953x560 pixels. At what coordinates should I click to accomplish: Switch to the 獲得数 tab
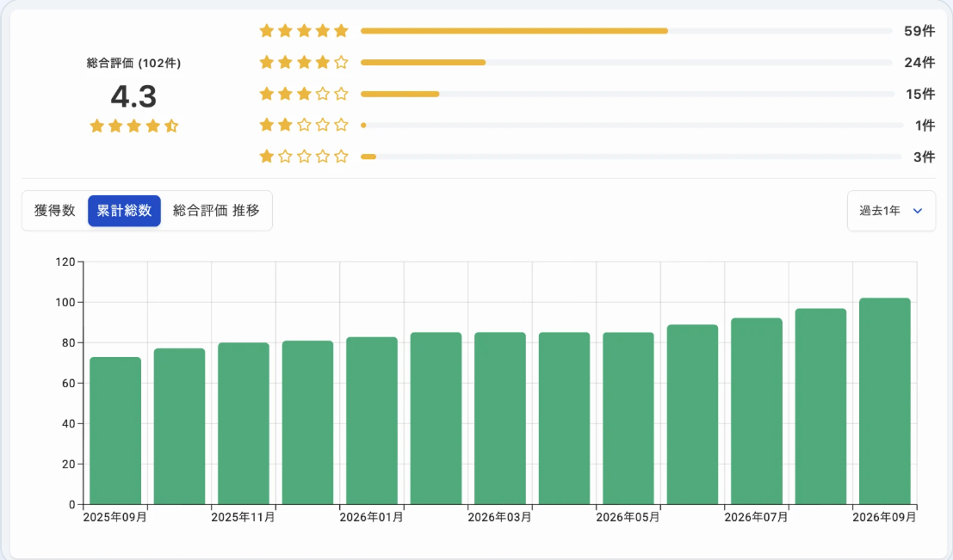coord(55,211)
